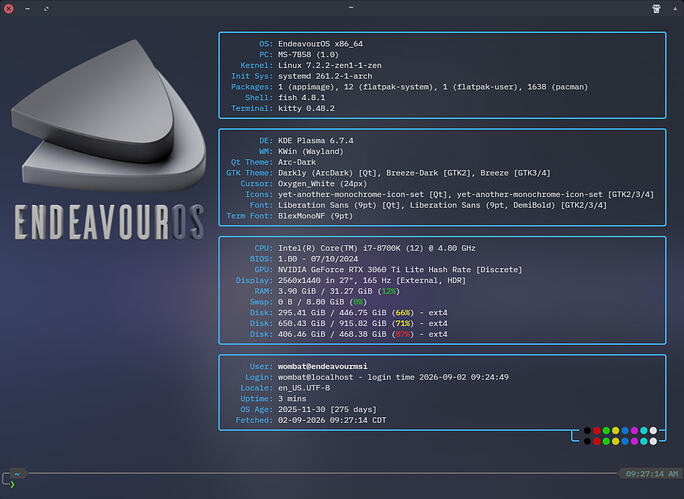Viewport: 684px width, 499px height.
Task: Select the terminal value "kitty 0.48.2"
Action: point(306,108)
